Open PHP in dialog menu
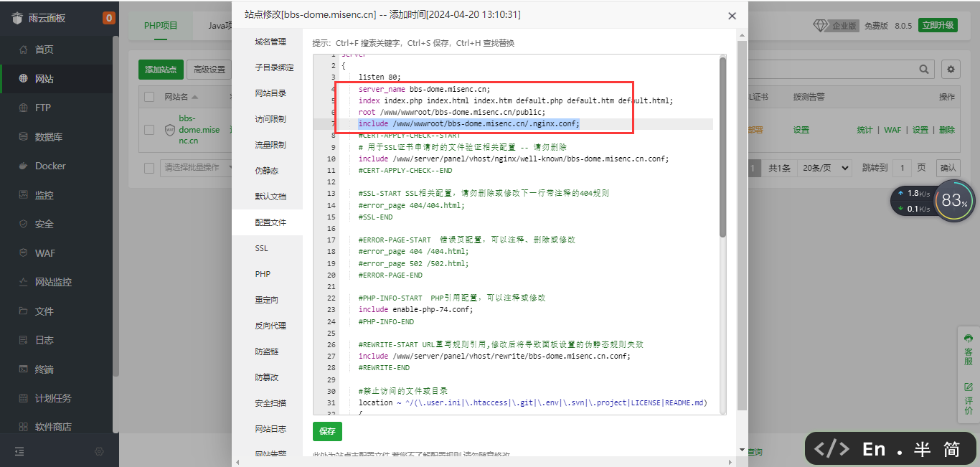 (263, 274)
